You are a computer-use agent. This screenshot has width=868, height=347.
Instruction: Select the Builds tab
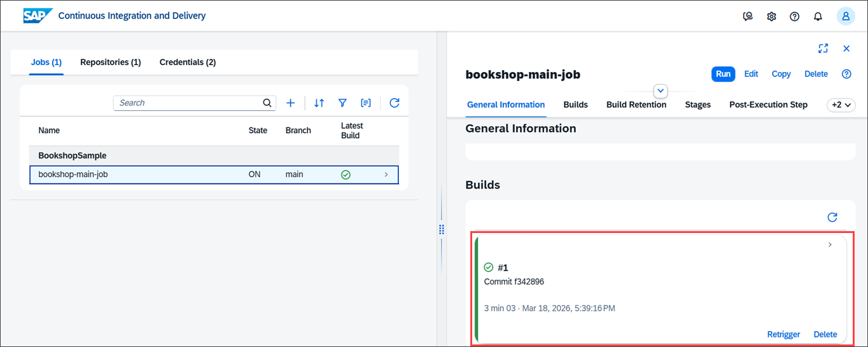coord(576,104)
